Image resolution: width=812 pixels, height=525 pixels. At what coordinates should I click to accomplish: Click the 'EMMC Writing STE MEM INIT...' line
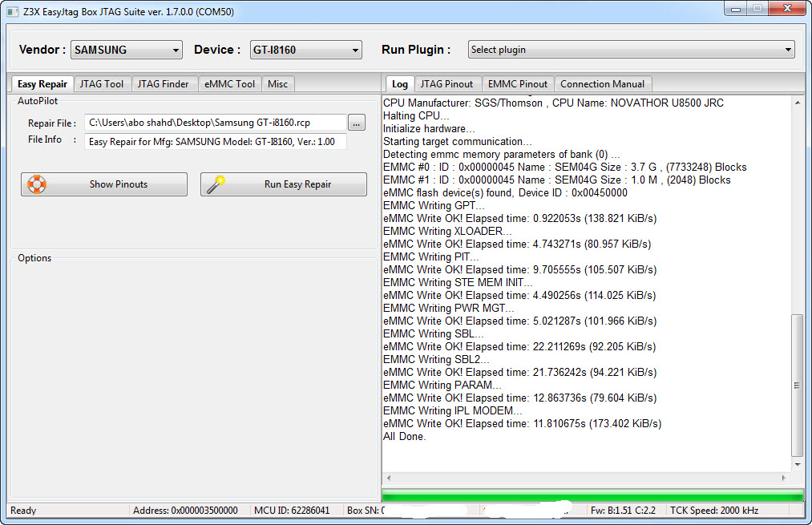[x=458, y=283]
